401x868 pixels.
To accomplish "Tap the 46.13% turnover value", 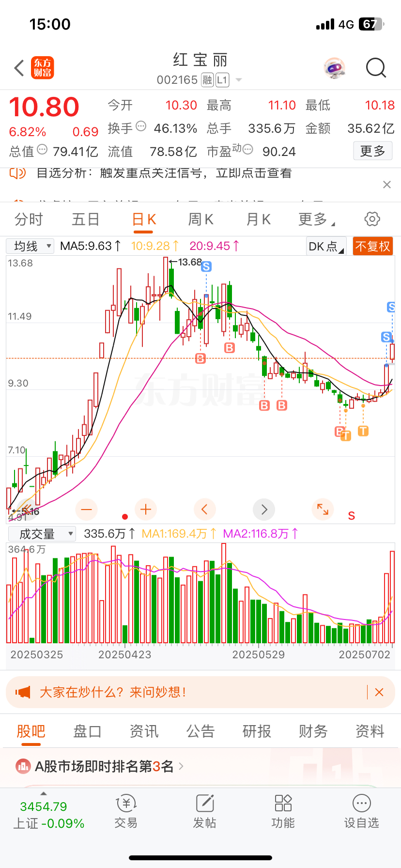I will point(175,128).
